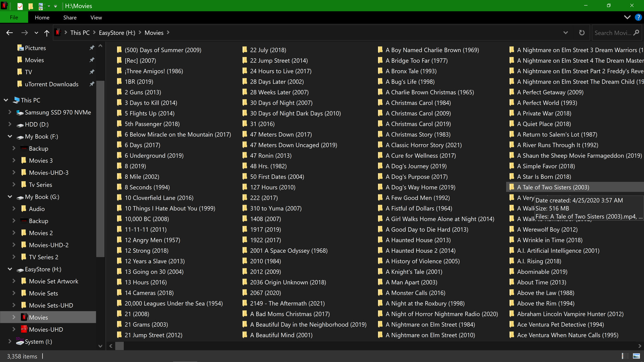The width and height of the screenshot is (644, 362).
Task: Collapse the My Book (F:) drive tree
Action: point(10,136)
